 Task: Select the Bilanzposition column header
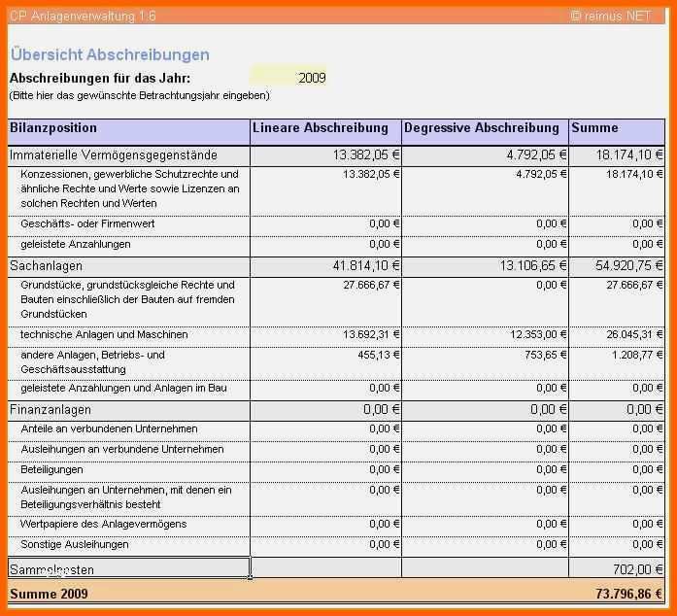point(128,132)
